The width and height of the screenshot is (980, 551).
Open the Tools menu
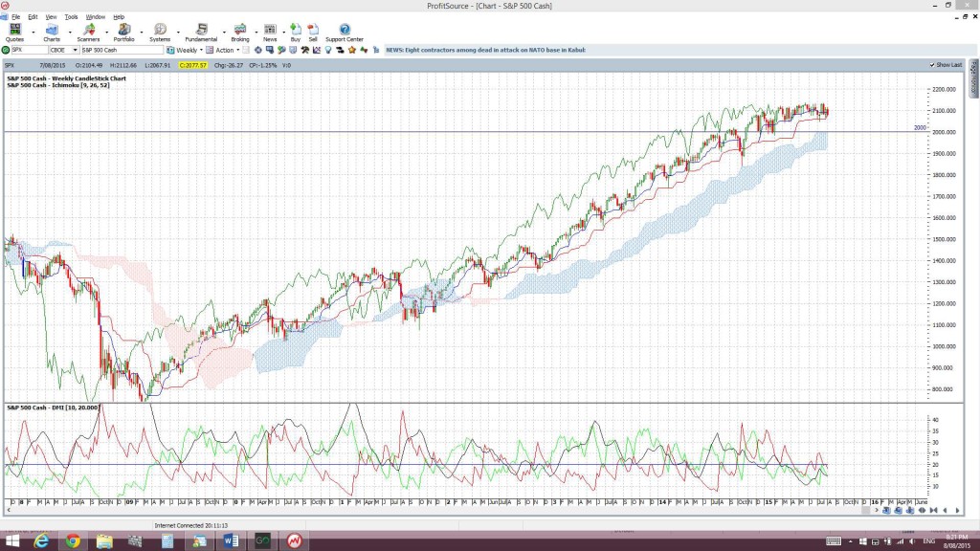coord(71,17)
